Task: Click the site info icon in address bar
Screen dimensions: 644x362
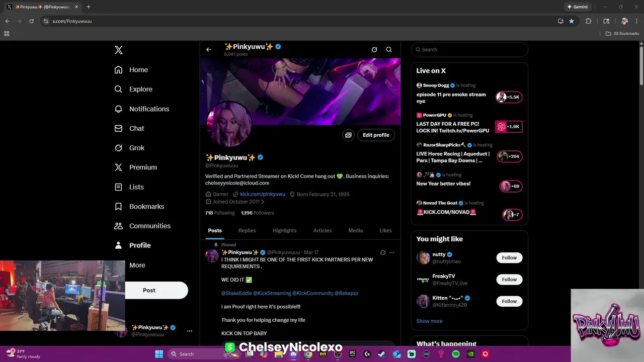Action: click(46, 21)
